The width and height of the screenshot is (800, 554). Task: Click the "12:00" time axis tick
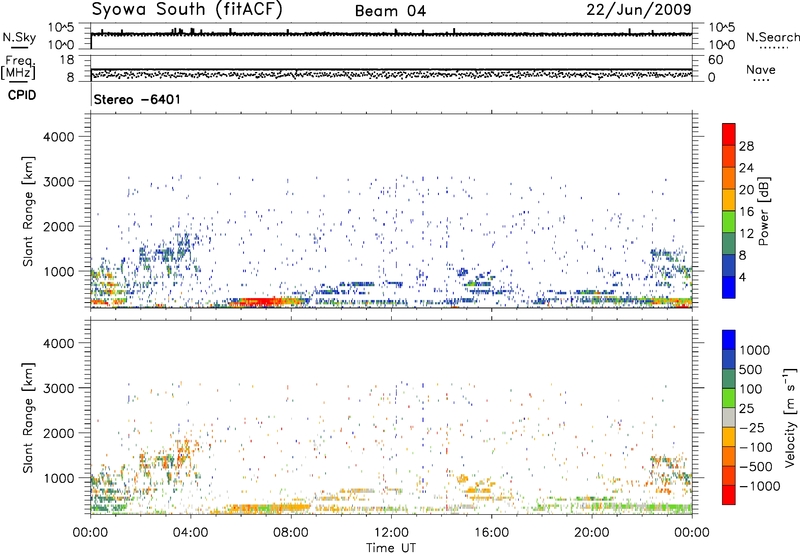(391, 533)
